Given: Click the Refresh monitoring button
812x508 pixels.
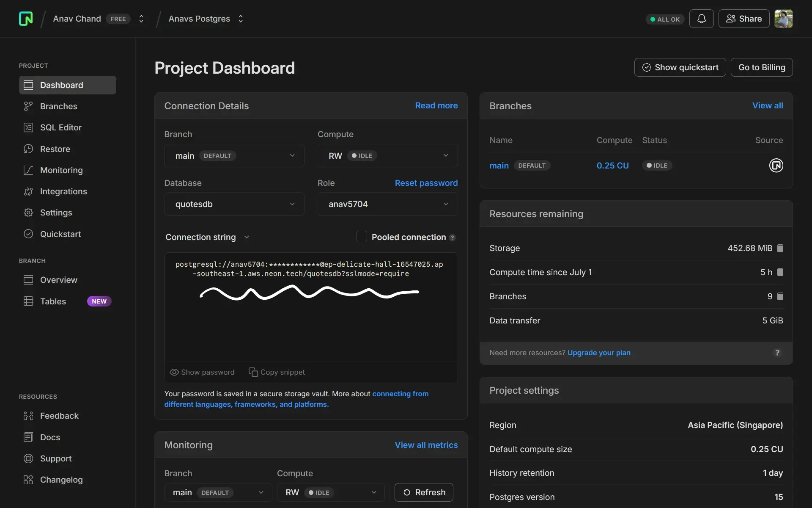Looking at the screenshot, I should tap(424, 492).
